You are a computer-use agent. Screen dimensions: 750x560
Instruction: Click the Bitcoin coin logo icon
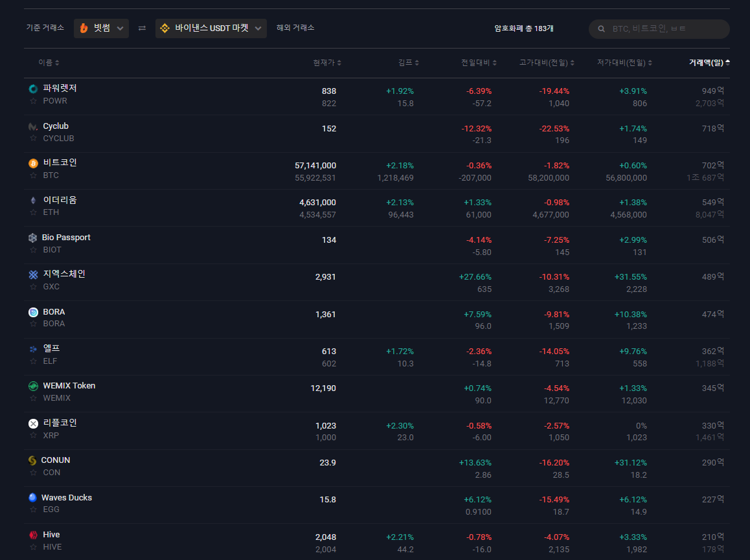point(33,163)
